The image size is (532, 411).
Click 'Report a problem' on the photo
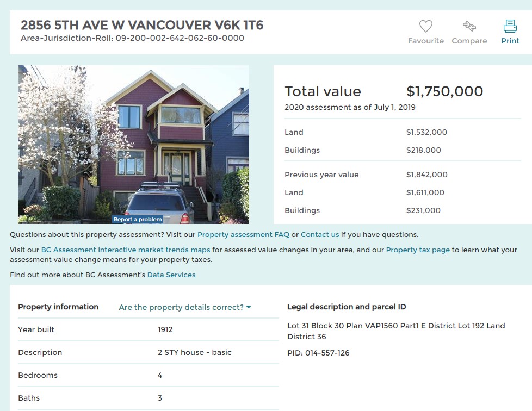click(x=138, y=220)
